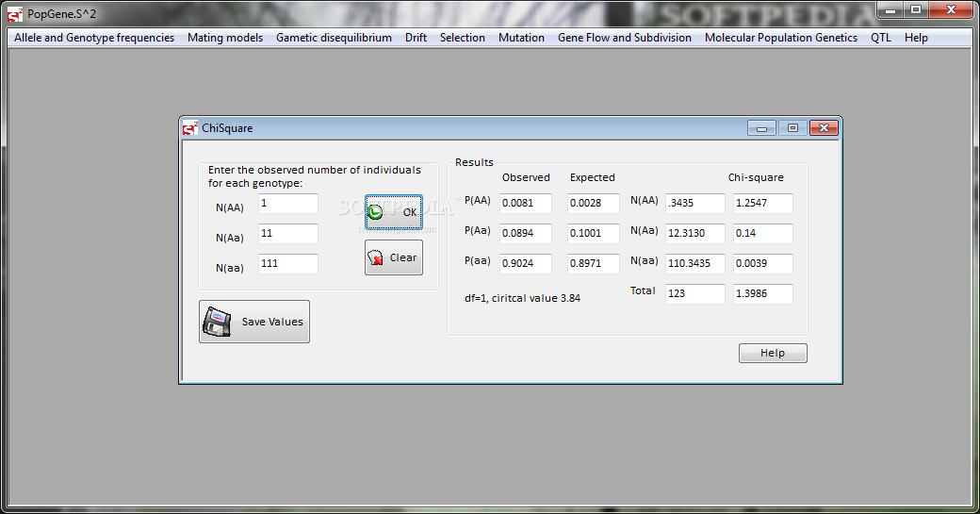Image resolution: width=980 pixels, height=514 pixels.
Task: Click the Expected column header
Action: click(593, 177)
